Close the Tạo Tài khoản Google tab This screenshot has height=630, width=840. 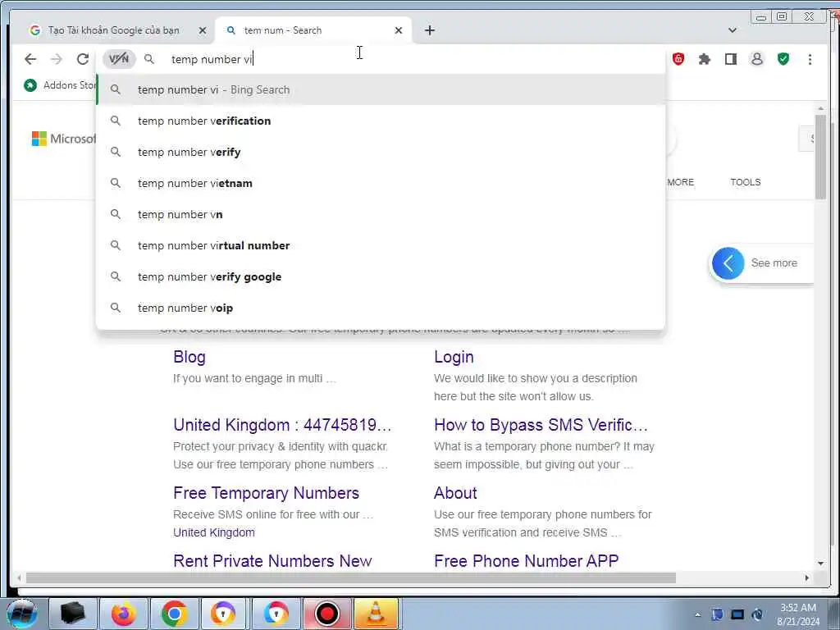[203, 30]
